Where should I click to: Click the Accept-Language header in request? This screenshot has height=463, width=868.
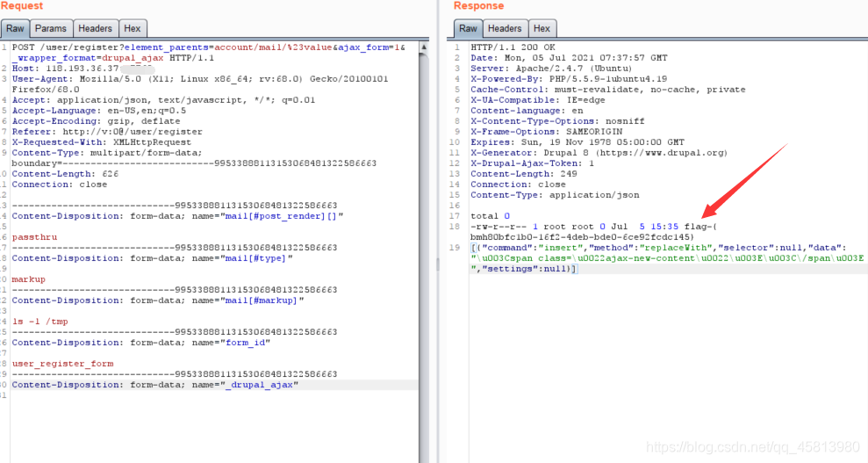click(x=98, y=110)
